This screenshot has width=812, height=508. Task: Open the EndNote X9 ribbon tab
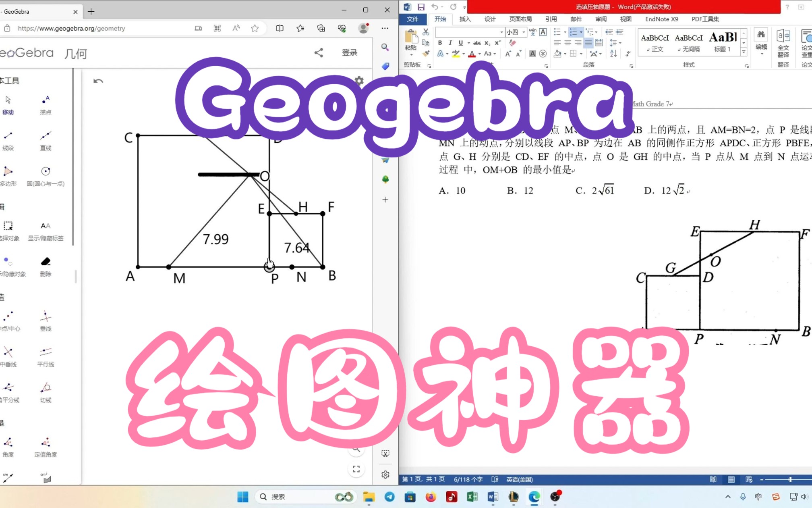662,19
